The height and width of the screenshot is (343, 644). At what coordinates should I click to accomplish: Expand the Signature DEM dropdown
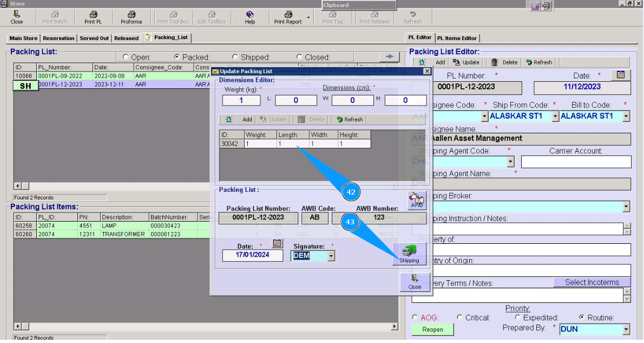pos(331,256)
